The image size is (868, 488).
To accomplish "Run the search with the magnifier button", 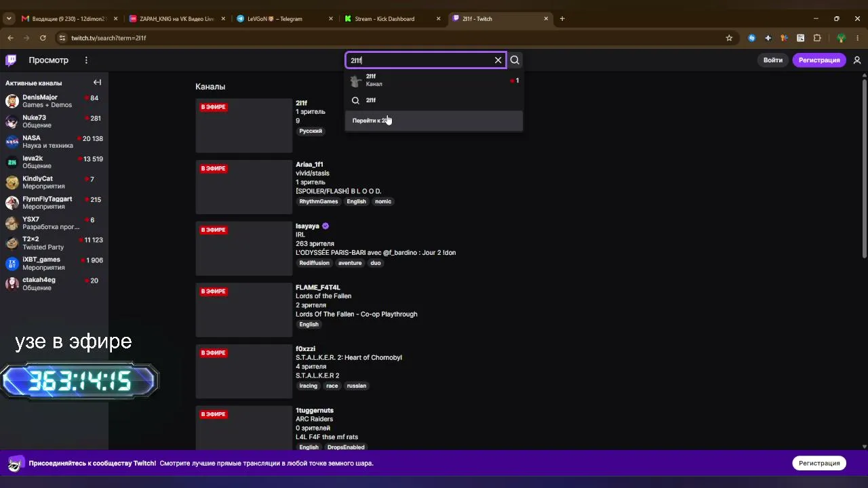I will (x=515, y=60).
